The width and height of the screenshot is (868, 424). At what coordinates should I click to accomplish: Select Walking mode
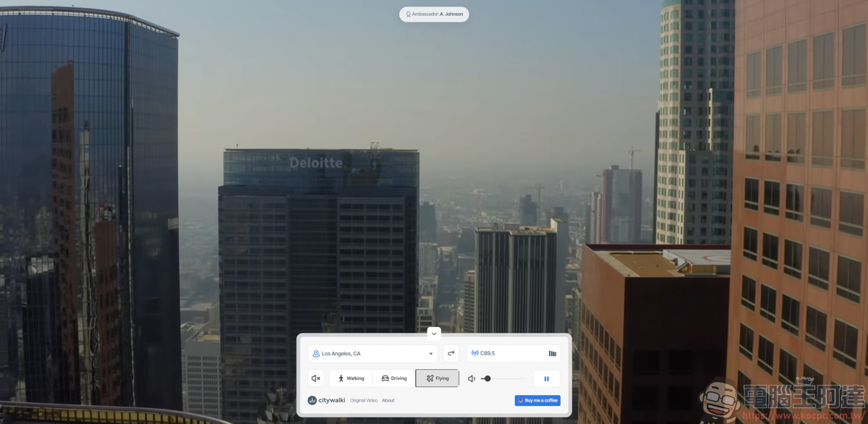pos(351,378)
